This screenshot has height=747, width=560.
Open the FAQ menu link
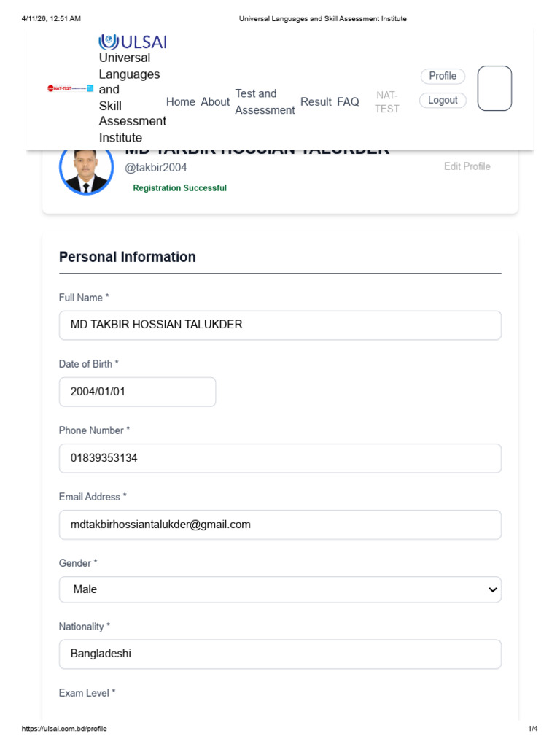(x=348, y=102)
